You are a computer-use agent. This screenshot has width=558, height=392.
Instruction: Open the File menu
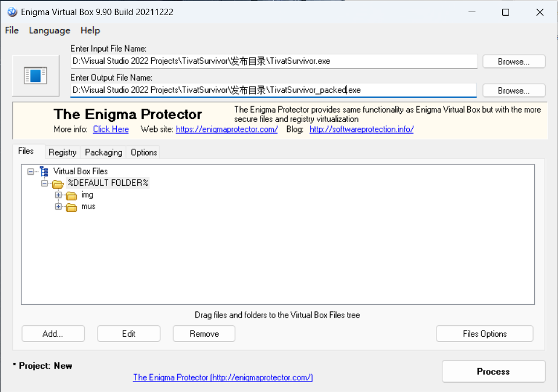12,30
